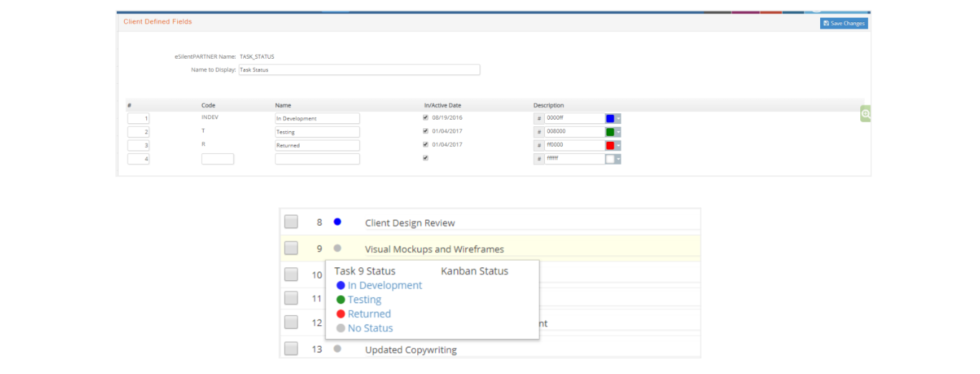Image resolution: width=980 pixels, height=374 pixels.
Task: Click the Save Changes button
Action: [844, 24]
